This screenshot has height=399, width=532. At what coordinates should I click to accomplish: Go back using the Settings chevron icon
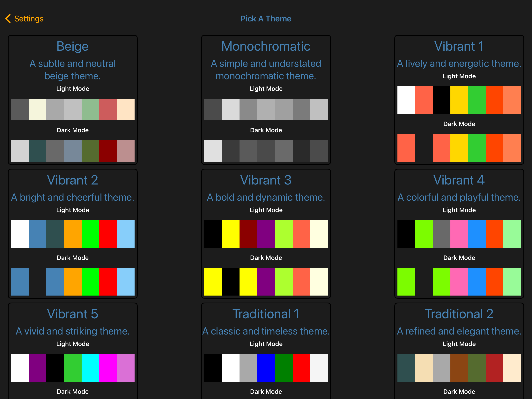click(x=8, y=19)
